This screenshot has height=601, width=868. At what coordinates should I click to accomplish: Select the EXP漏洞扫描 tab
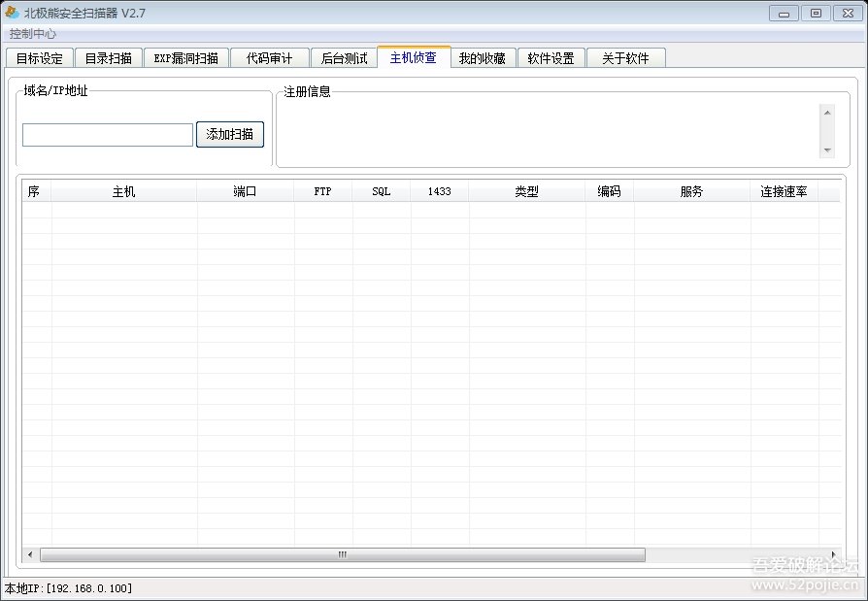click(186, 58)
